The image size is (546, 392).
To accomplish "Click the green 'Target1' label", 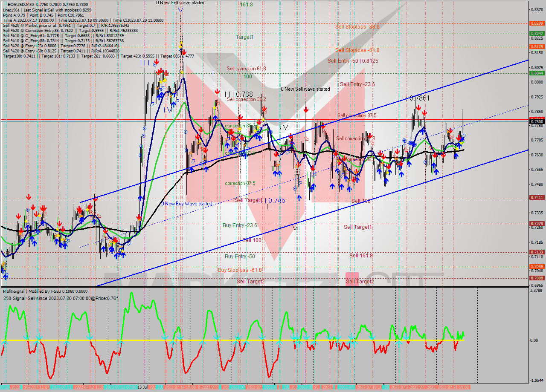I will tap(245, 37).
